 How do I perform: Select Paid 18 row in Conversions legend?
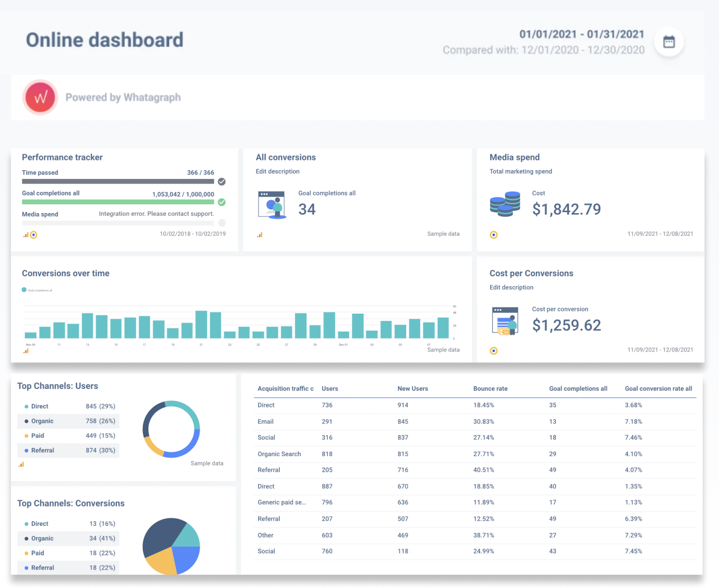coord(69,553)
